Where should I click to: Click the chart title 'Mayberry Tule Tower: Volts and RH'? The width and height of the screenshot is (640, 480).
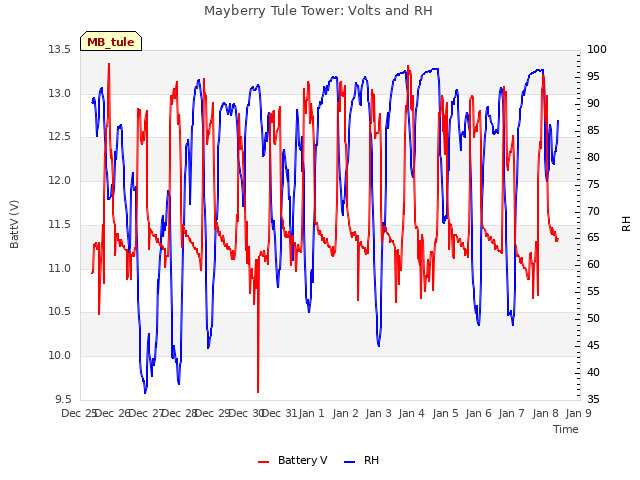pos(318,11)
